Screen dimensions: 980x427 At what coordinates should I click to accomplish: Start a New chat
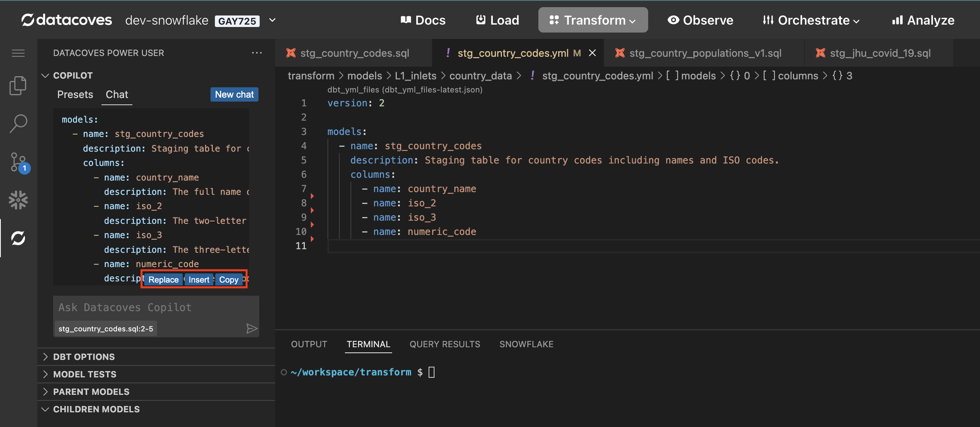click(x=234, y=94)
